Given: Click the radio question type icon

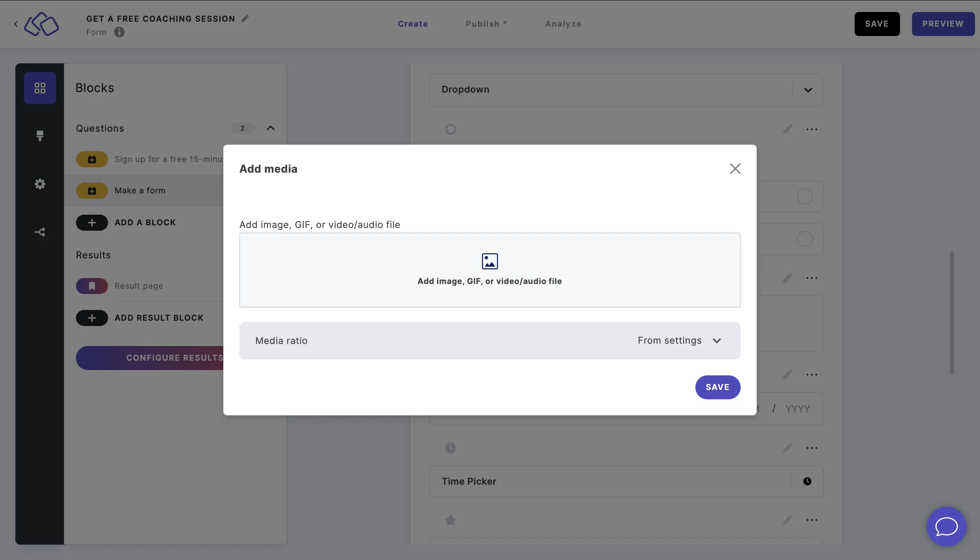Looking at the screenshot, I should [450, 129].
